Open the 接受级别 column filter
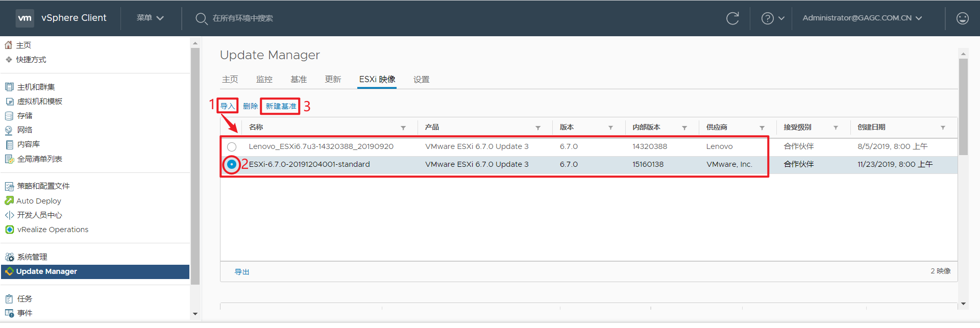980x328 pixels. click(x=836, y=128)
